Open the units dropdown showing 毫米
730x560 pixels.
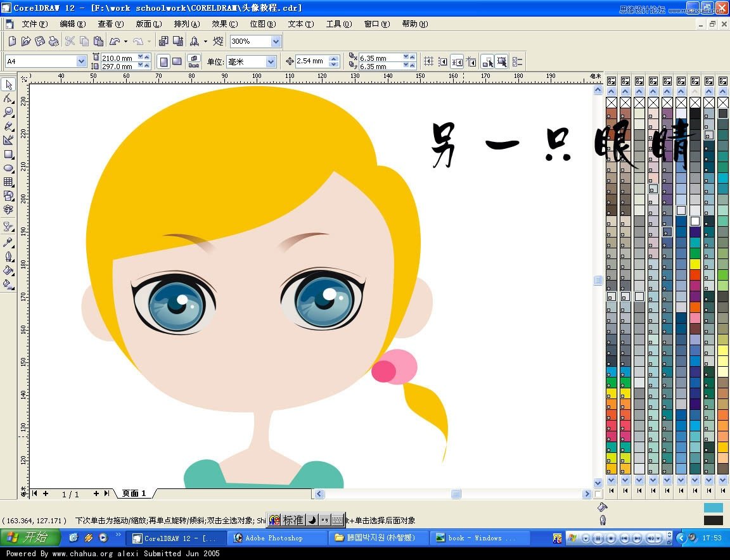[271, 61]
